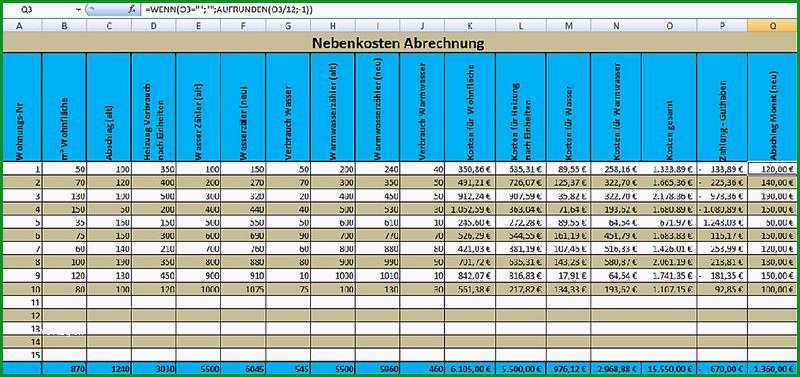Select cell with 350,86 € in Wohnfläche costs
Screen dimensions: 800x377
[x=470, y=169]
